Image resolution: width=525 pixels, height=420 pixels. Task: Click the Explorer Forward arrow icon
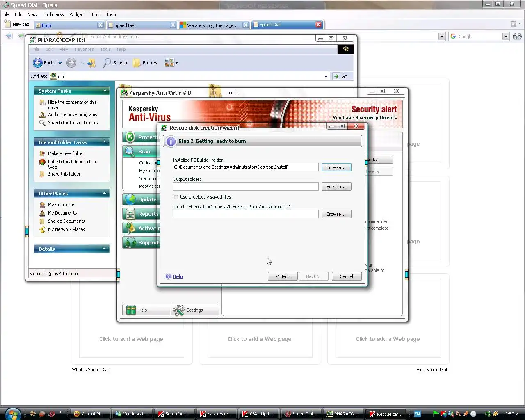(x=71, y=63)
